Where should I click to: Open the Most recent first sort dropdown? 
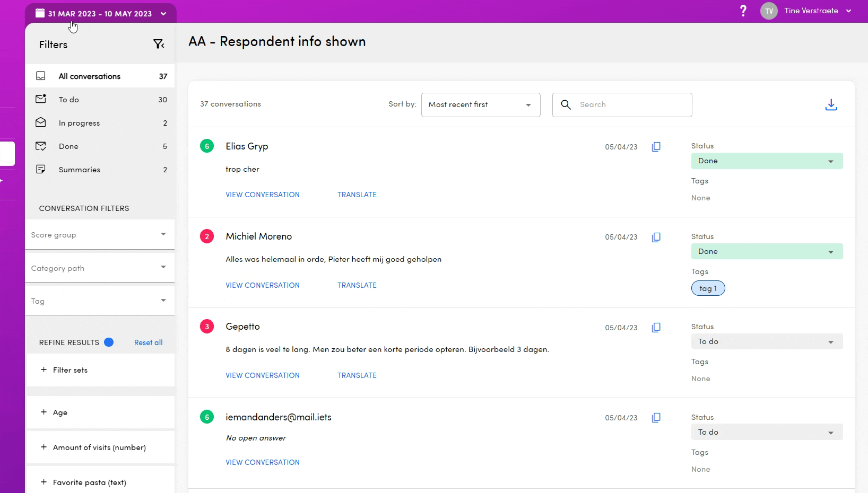point(480,105)
